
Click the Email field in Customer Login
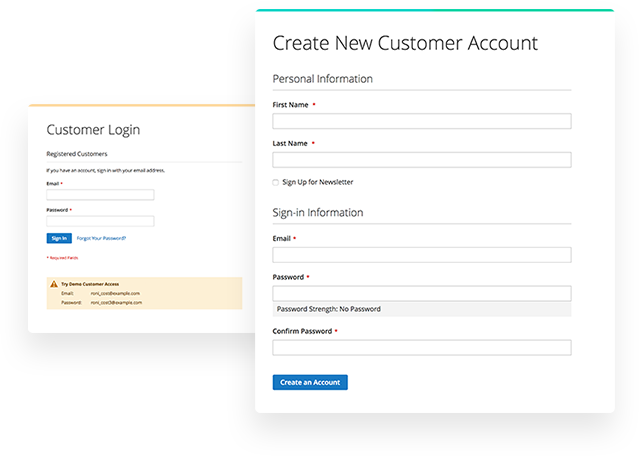(100, 195)
